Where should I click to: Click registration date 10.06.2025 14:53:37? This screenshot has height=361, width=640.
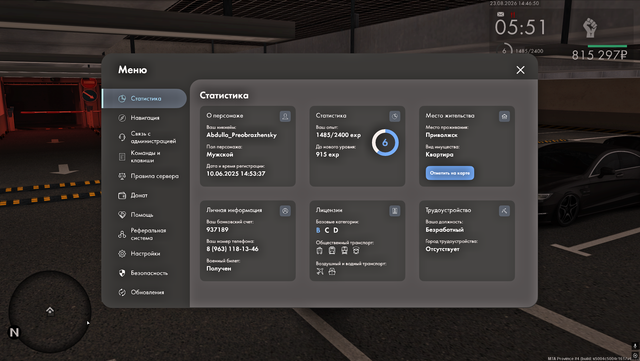point(236,174)
